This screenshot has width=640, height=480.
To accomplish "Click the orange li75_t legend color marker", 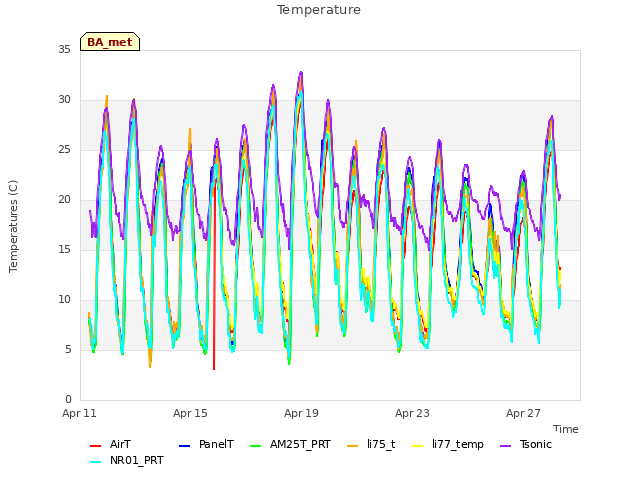I will pyautogui.click(x=352, y=446).
